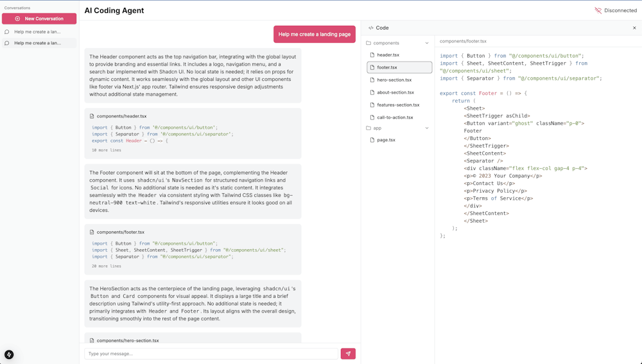
Task: Close the Code panel
Action: click(634, 28)
